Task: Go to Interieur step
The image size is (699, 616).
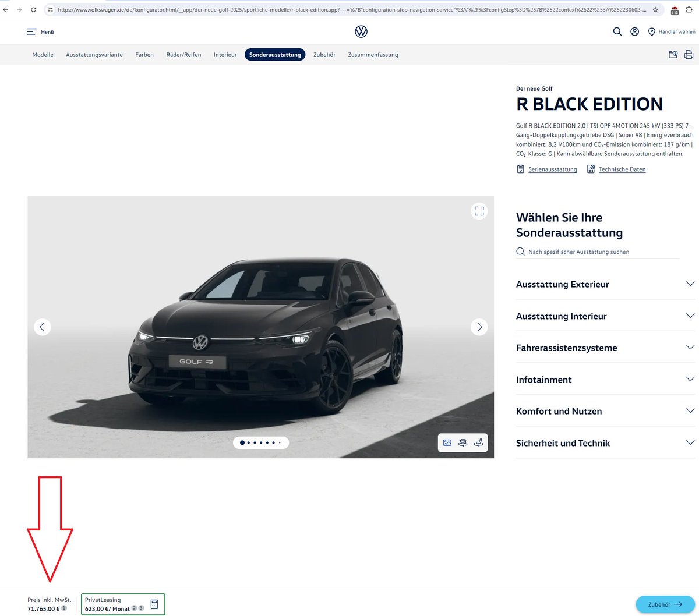Action: [225, 55]
